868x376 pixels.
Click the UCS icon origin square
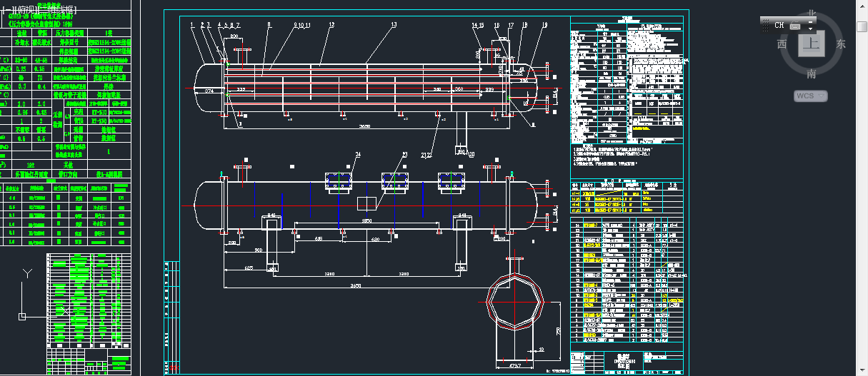pos(22,316)
